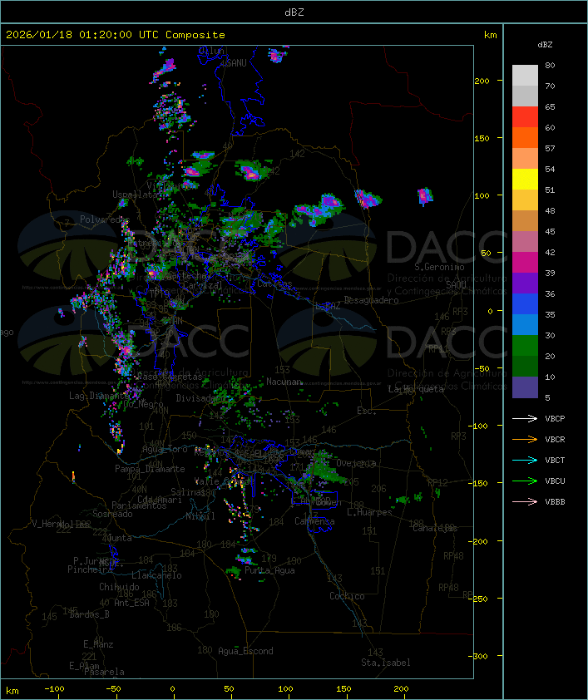Image resolution: width=588 pixels, height=700 pixels.
Task: Click the green VBCU arrow icon
Action: click(526, 481)
